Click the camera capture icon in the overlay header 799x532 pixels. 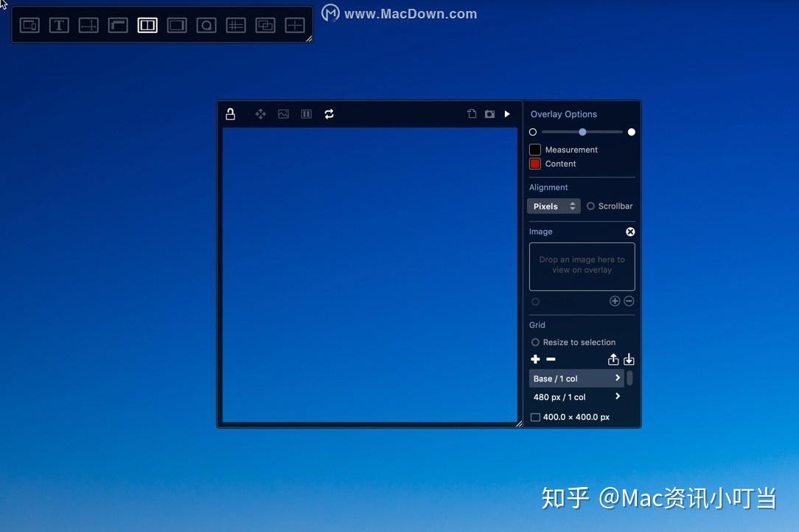click(x=489, y=114)
